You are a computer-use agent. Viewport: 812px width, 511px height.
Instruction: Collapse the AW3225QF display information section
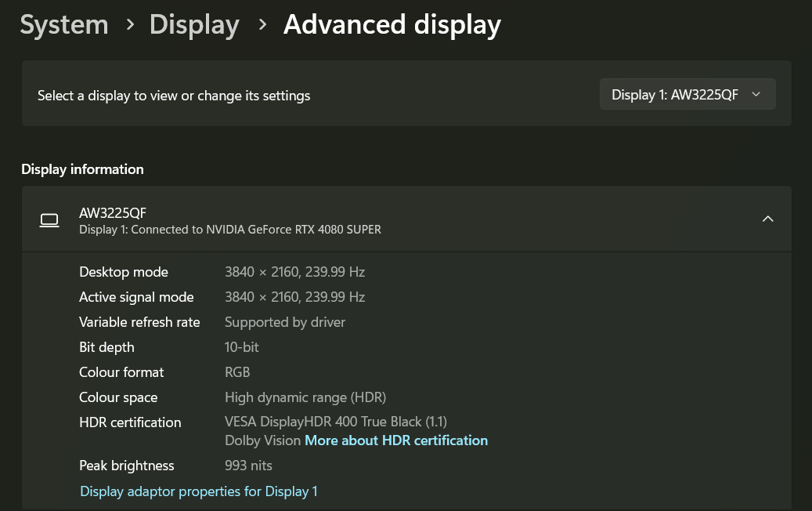[767, 219]
